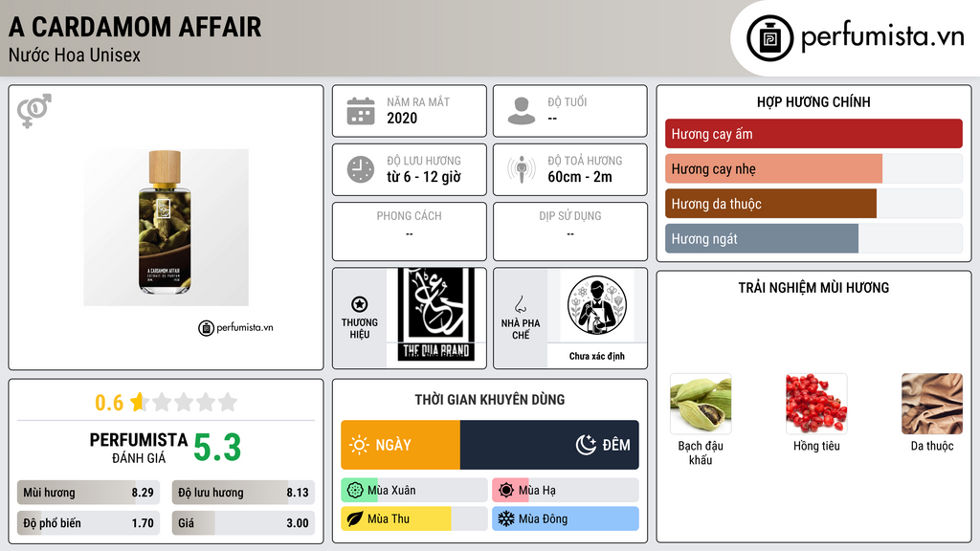The height and width of the screenshot is (551, 980).
Task: Click the HỢP HƯƠNG CHÍNH heading
Action: click(x=813, y=101)
